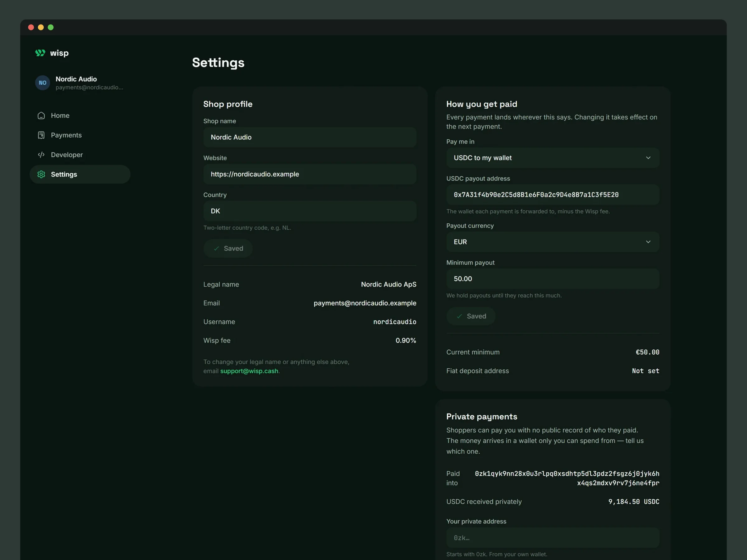747x560 pixels.
Task: Click the green window zoom button
Action: tap(51, 27)
